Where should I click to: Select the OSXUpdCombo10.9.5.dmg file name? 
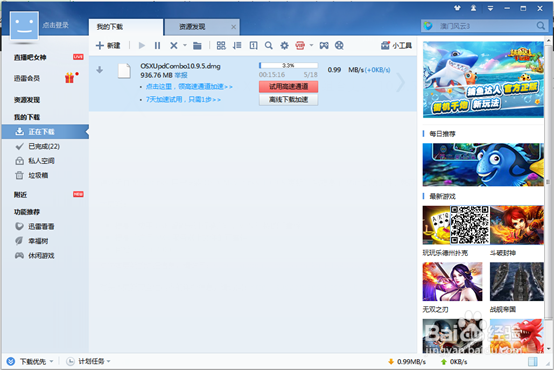pyautogui.click(x=180, y=66)
